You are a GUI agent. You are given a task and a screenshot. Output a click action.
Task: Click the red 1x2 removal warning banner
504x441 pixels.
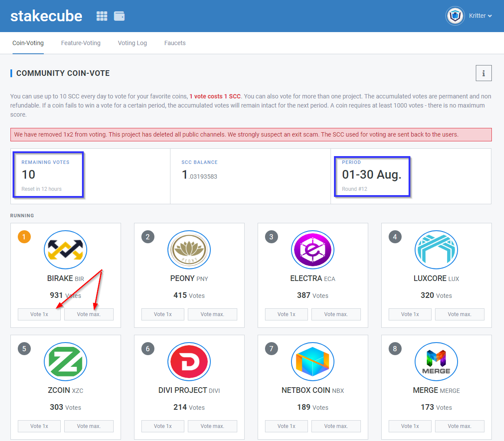[x=251, y=135]
